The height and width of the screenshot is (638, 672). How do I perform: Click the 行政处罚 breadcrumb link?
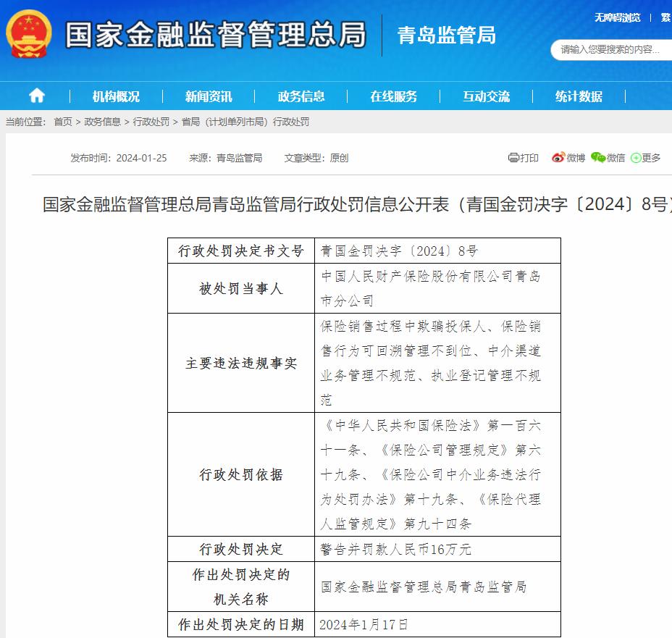(x=150, y=122)
